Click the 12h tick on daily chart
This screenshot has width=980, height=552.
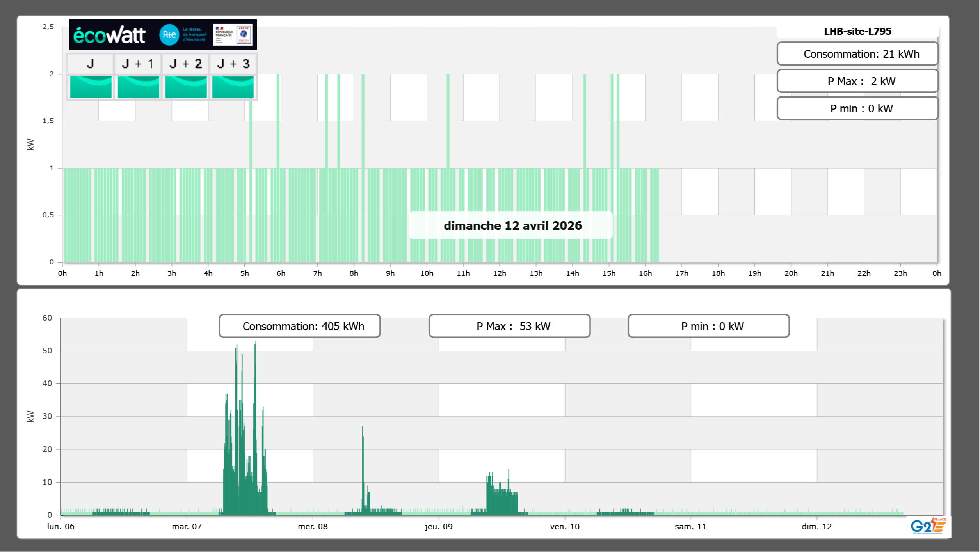[500, 273]
